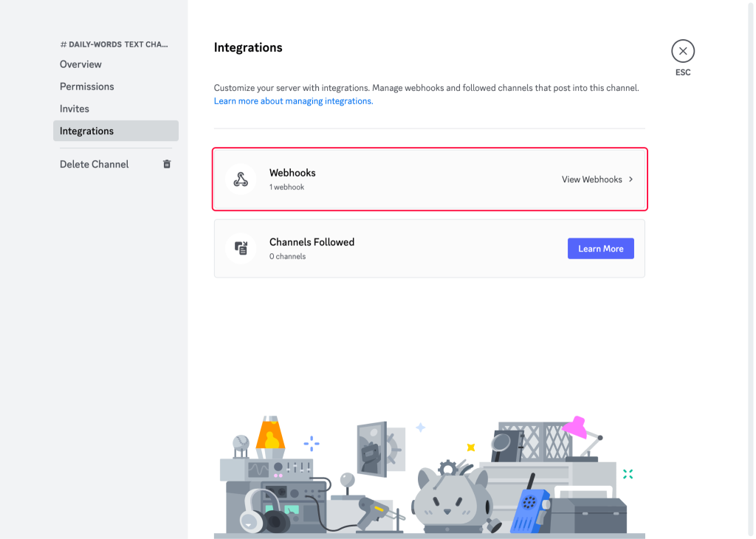The width and height of the screenshot is (756, 539).
Task: Switch to the Invites section
Action: [x=74, y=109]
